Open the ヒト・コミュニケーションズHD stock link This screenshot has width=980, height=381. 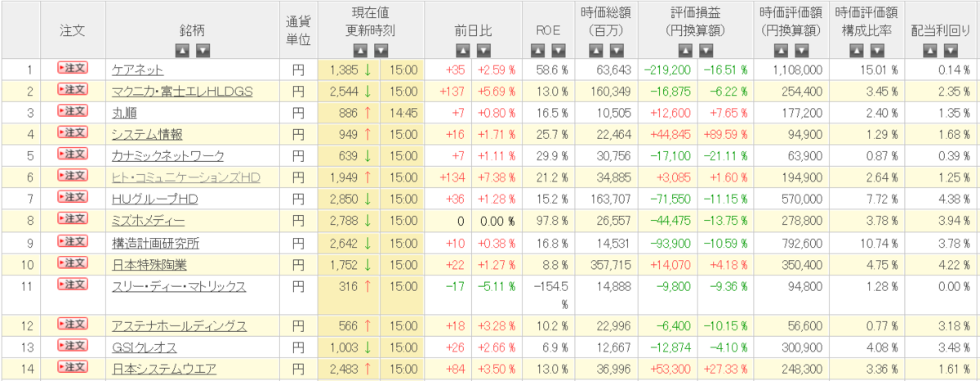click(185, 177)
